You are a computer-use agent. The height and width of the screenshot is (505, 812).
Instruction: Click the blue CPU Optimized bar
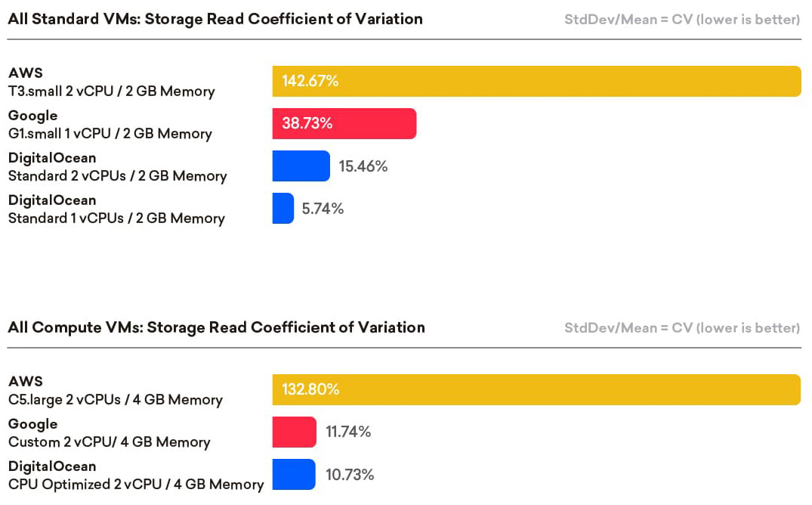(x=294, y=475)
